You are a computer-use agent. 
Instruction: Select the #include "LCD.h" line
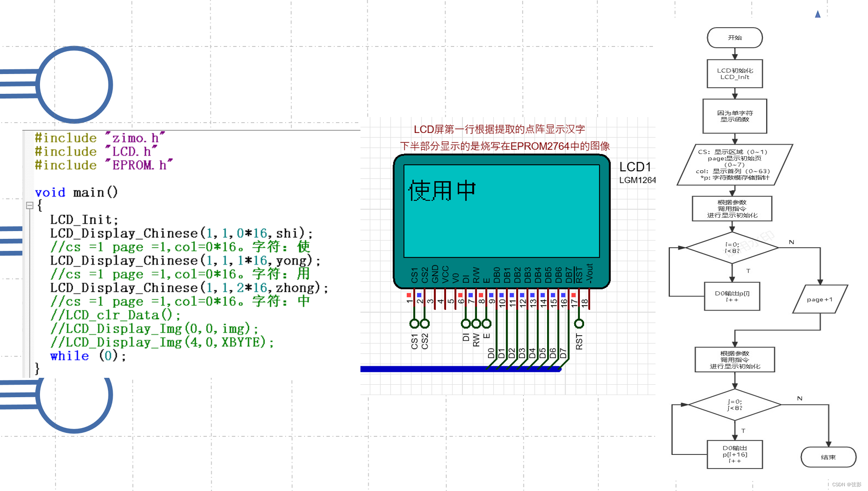(x=96, y=151)
